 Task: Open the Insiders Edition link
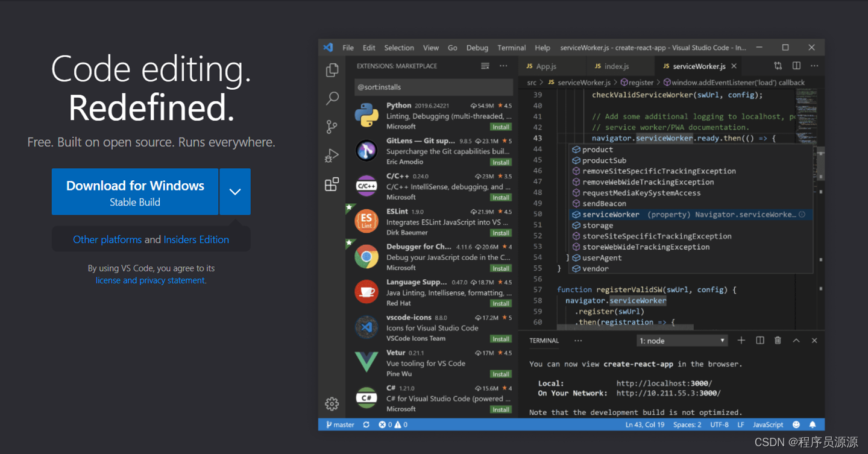(x=197, y=239)
